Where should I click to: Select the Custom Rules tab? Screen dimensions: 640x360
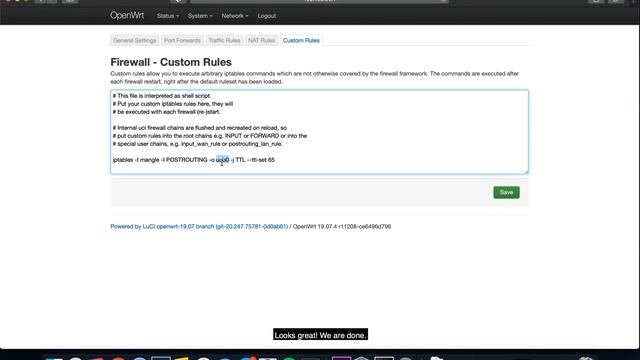pyautogui.click(x=301, y=40)
